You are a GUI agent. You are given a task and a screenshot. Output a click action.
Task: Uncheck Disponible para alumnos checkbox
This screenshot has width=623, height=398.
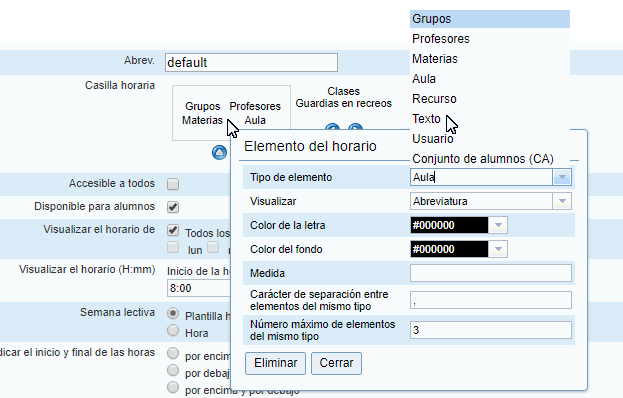click(173, 207)
